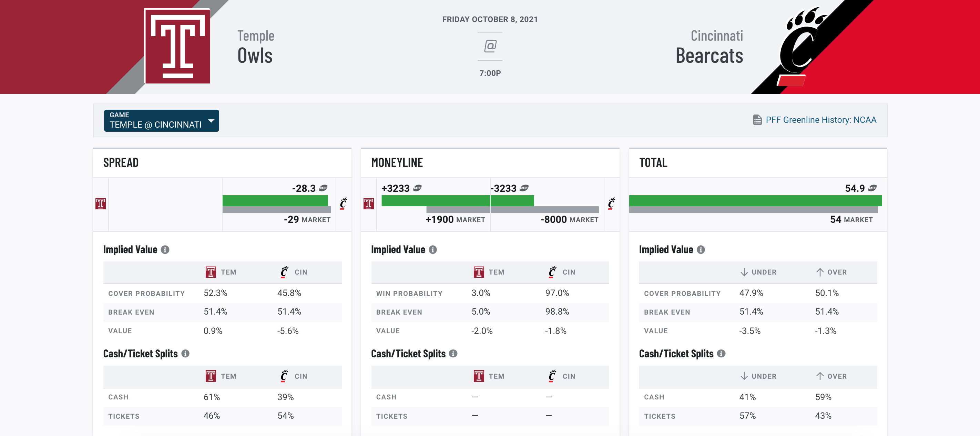The width and height of the screenshot is (980, 436).
Task: Click Total tickets 57% for Under
Action: [747, 416]
